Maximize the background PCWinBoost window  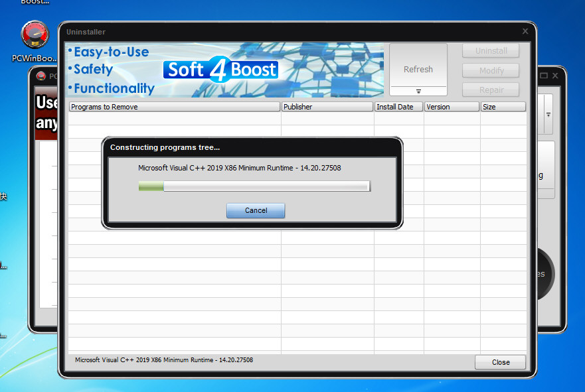[x=544, y=76]
